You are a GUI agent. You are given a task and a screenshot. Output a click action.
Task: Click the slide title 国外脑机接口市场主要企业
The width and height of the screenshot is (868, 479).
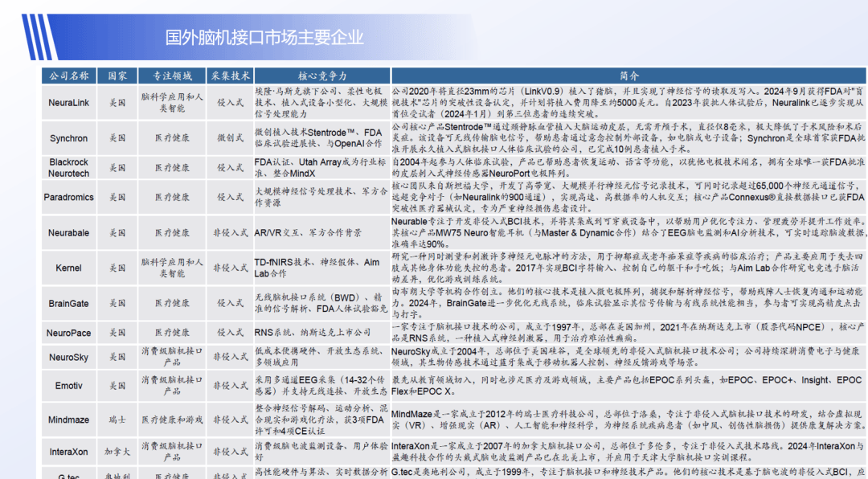264,38
